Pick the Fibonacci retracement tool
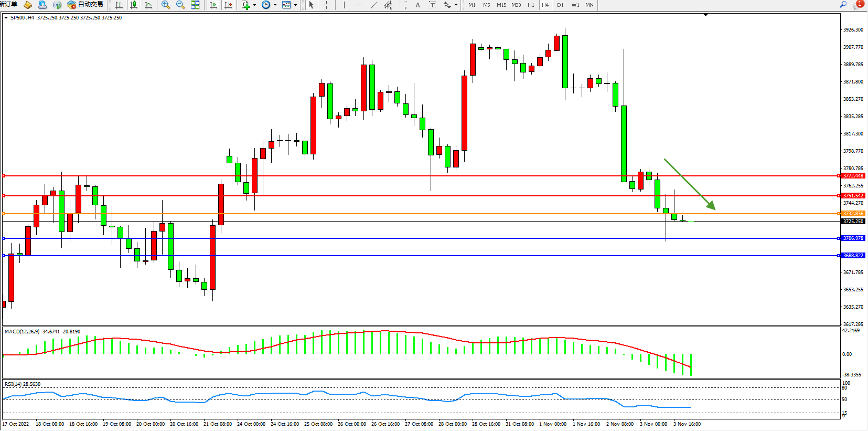Viewport: 868px width, 431px height. (x=403, y=5)
